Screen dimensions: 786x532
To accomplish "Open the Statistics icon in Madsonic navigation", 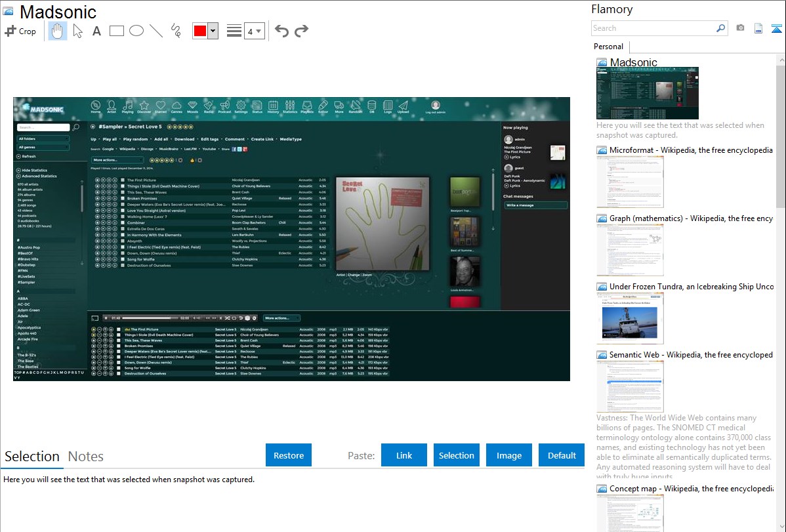I will 290,106.
